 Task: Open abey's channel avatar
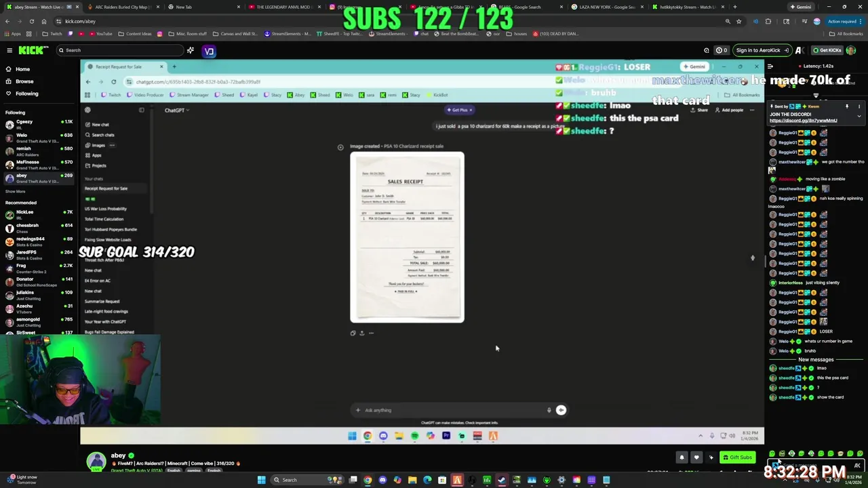(x=96, y=461)
